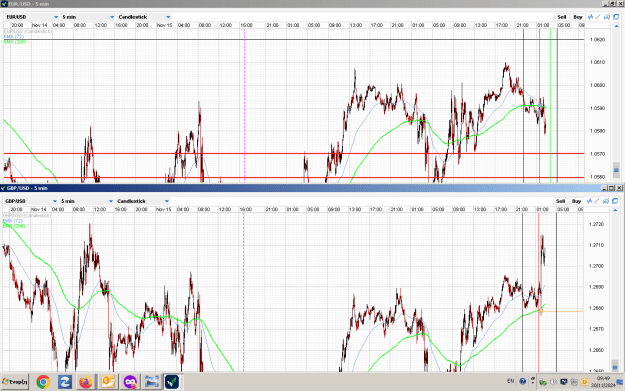Open Outlook from taskbar
Screen dimensions: 625x391
(x=108, y=382)
